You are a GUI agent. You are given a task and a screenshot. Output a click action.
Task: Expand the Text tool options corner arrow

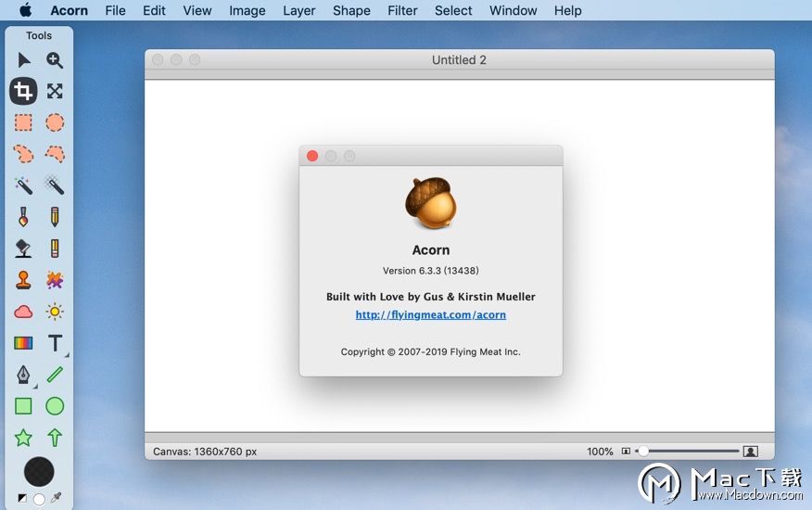pos(67,355)
